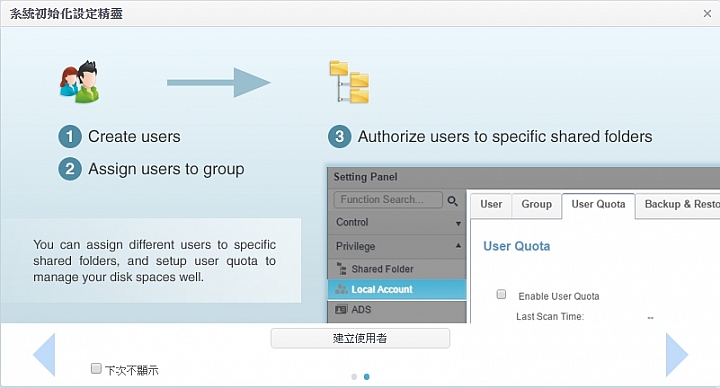This screenshot has height=388, width=720.
Task: Go to next page with right arrow
Action: pyautogui.click(x=677, y=354)
